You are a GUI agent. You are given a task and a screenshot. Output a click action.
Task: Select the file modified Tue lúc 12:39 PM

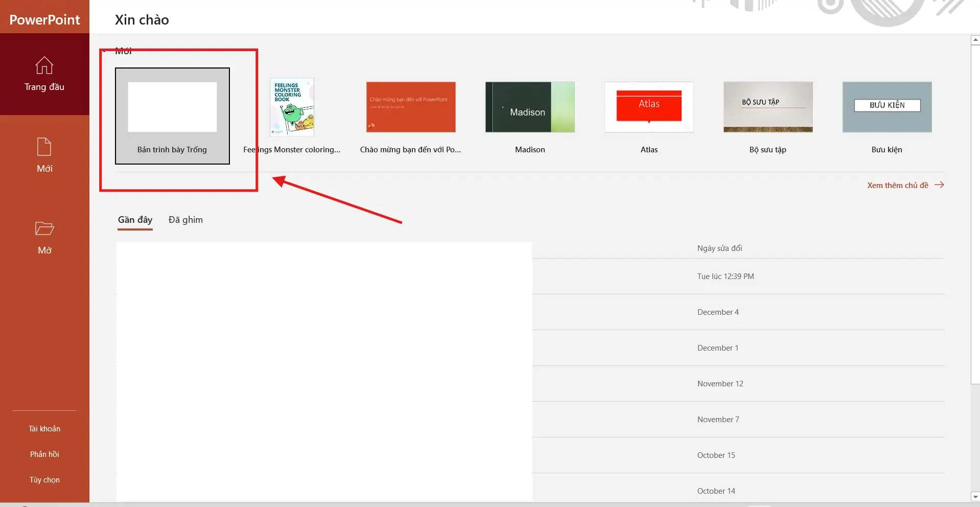pos(530,276)
